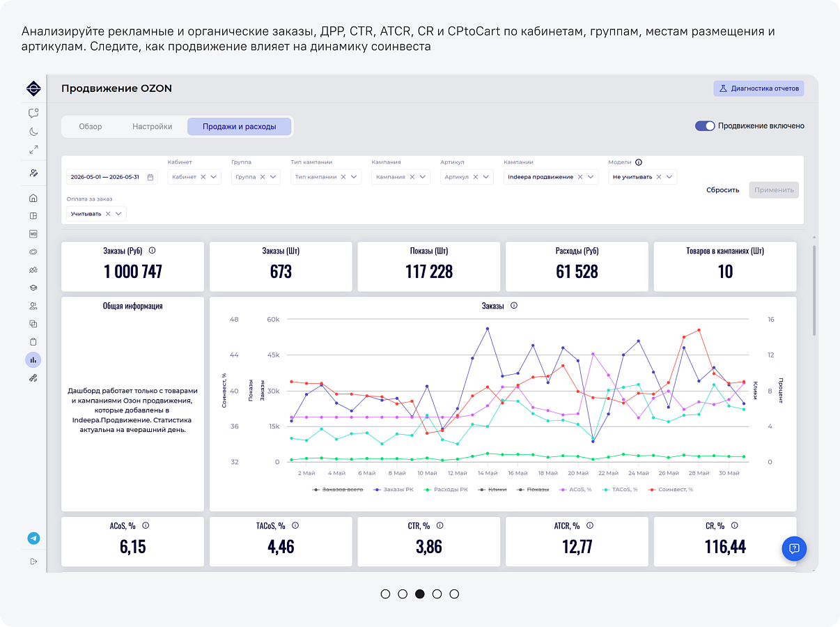
Task: Toggle Показы legend series
Action: 533,490
